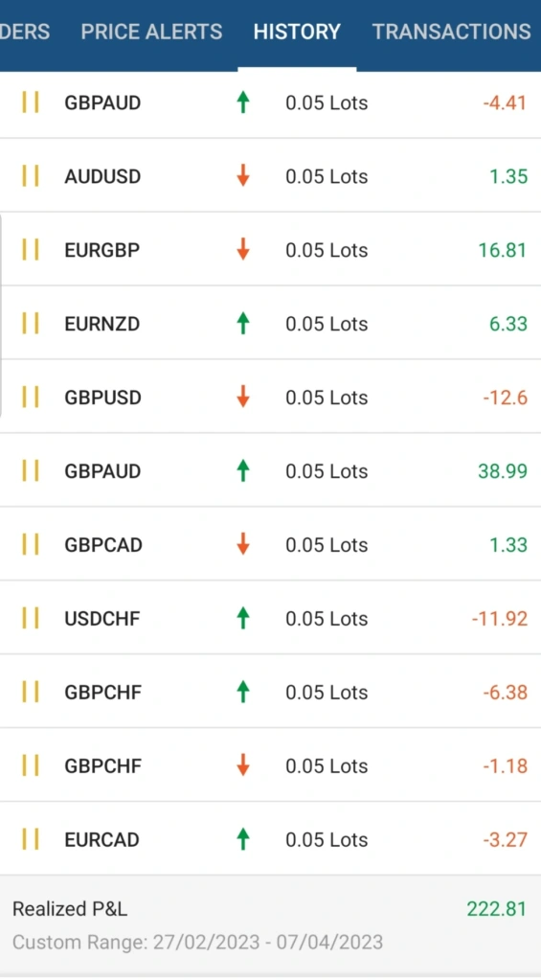Select the History tab

[297, 32]
